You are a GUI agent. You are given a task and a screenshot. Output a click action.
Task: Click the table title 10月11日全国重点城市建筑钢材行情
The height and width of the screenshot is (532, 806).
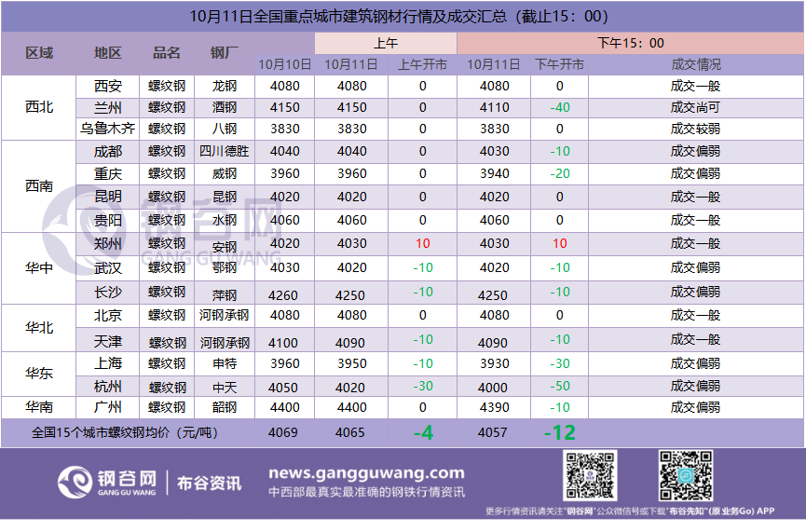click(399, 17)
